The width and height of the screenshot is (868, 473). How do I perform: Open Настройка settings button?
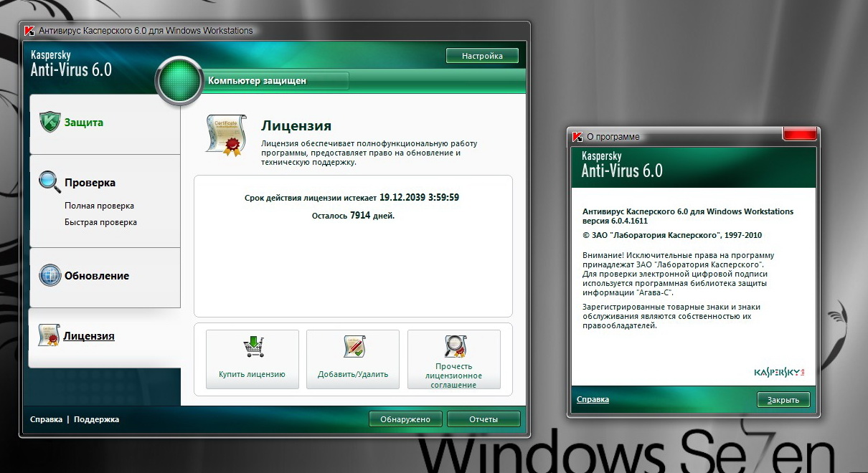pyautogui.click(x=482, y=56)
